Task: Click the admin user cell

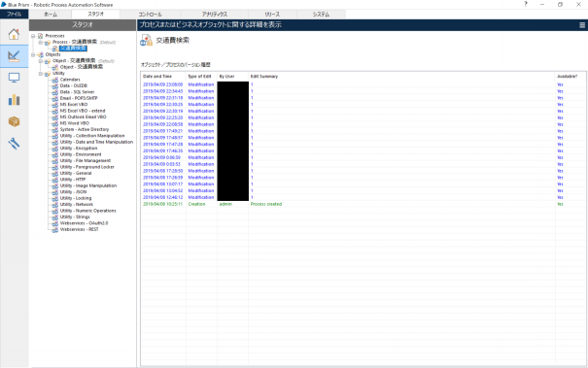Action: 225,204
